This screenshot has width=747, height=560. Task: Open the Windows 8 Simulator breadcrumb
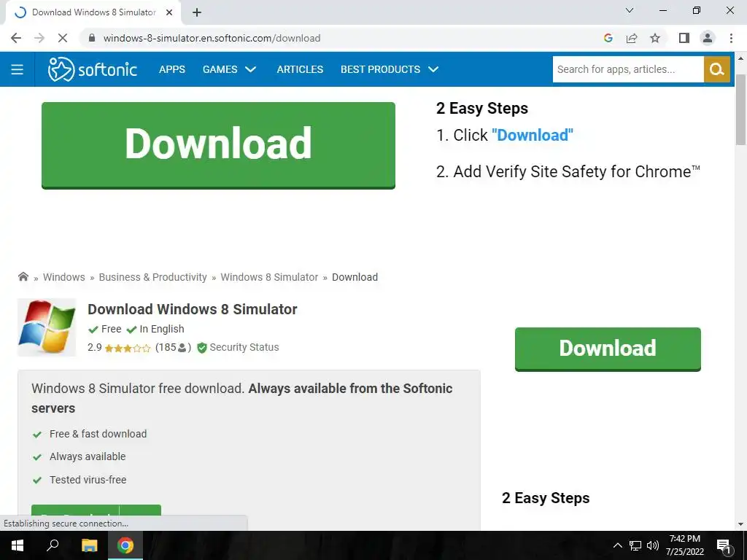tap(269, 277)
